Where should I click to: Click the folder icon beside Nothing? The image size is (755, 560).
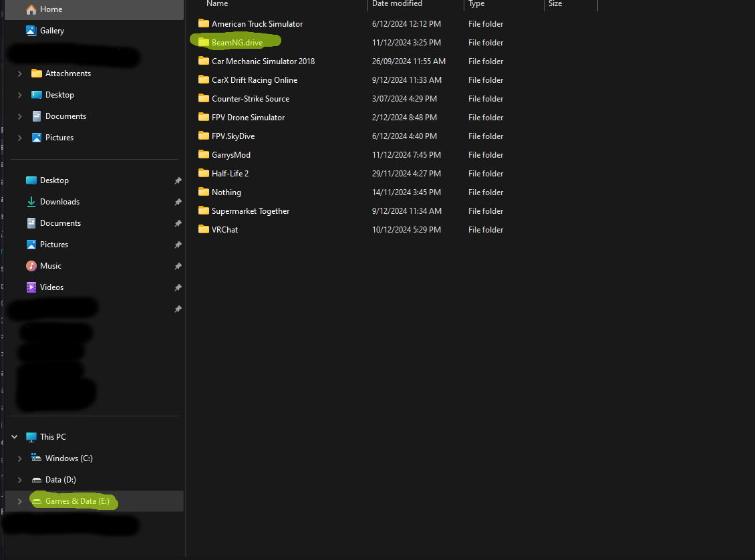[204, 192]
